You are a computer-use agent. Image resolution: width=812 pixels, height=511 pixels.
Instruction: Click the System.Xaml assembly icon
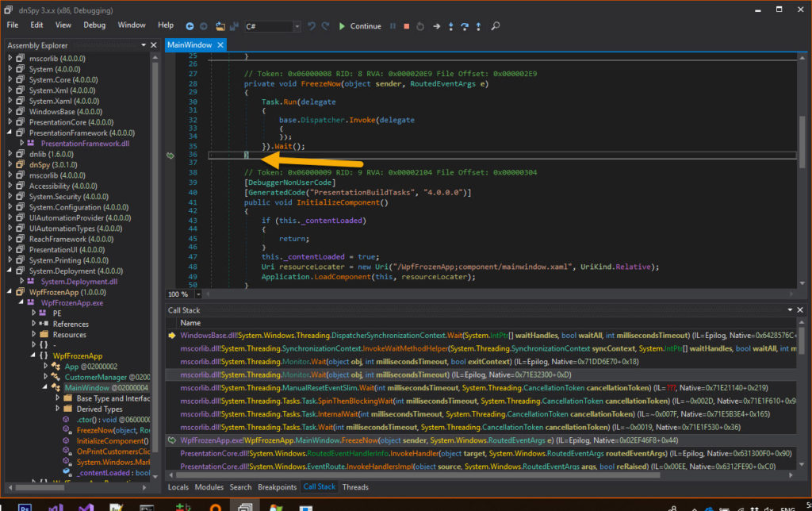click(x=20, y=101)
